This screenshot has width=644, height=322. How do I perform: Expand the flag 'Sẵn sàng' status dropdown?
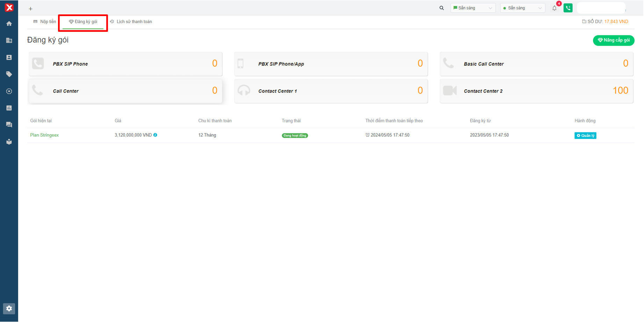(x=473, y=8)
